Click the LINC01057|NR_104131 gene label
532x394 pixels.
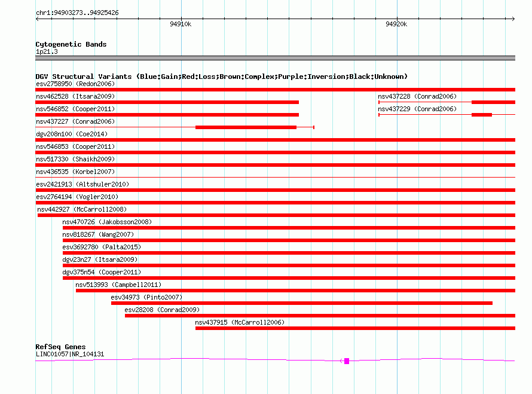[x=70, y=354]
